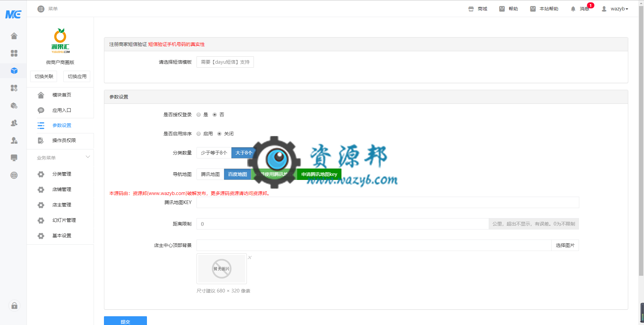The width and height of the screenshot is (644, 325).
Task: Click the 切换关联 button
Action: [x=44, y=76]
